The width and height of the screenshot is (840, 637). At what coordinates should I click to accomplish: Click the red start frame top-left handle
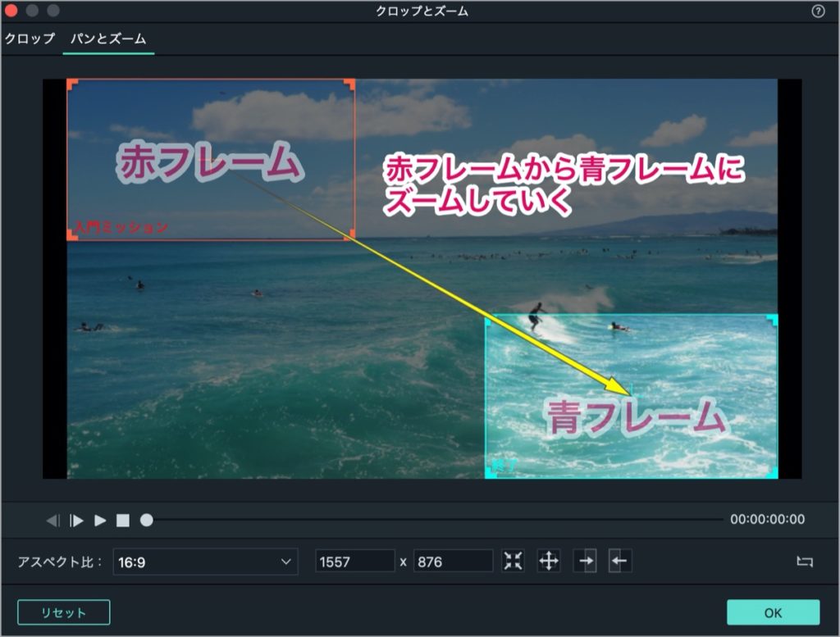pyautogui.click(x=72, y=84)
